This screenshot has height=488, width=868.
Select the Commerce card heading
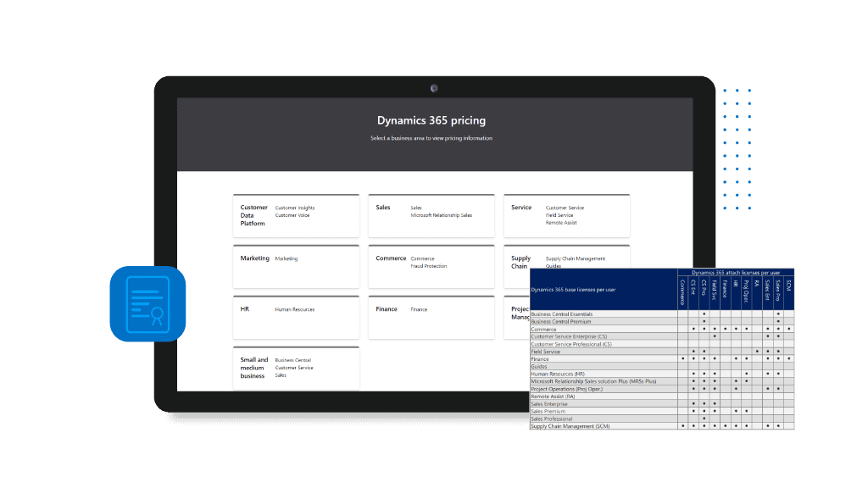pyautogui.click(x=391, y=258)
